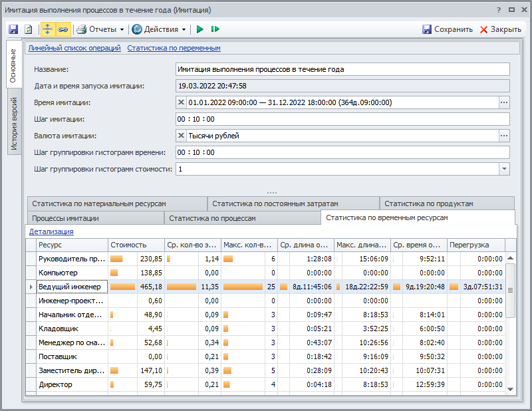The width and height of the screenshot is (532, 411).
Task: Expand the Шаг группировки гистограмм стоимости dropdown
Action: point(504,170)
